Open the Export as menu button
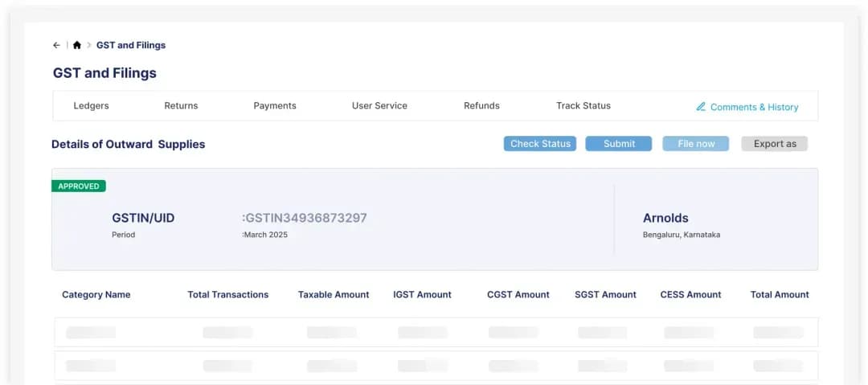This screenshot has height=385, width=868. tap(775, 144)
